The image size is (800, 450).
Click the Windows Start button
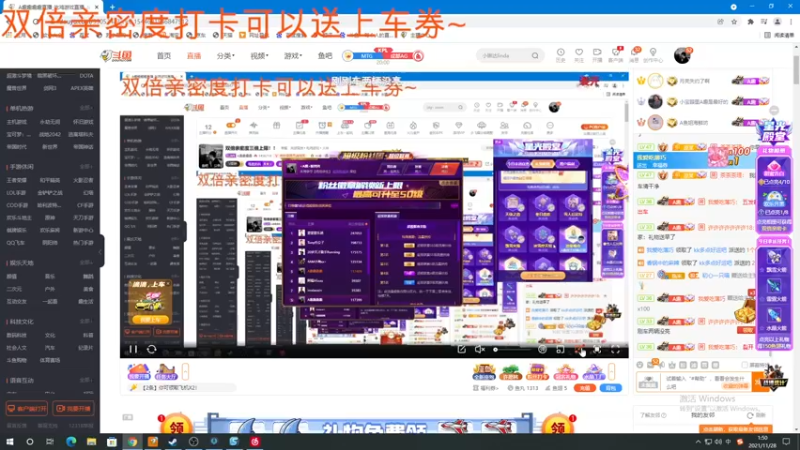coord(10,442)
